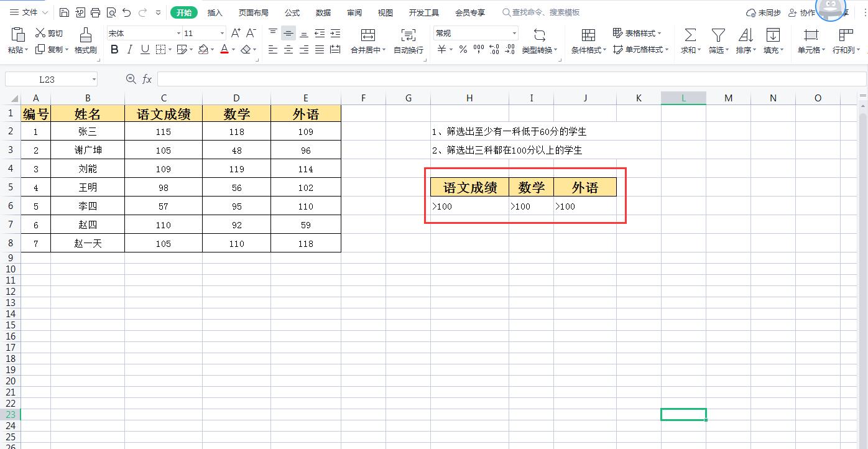Viewport: 868px width, 449px height.
Task: Expand quick access toolbar customize arrow
Action: tap(158, 12)
